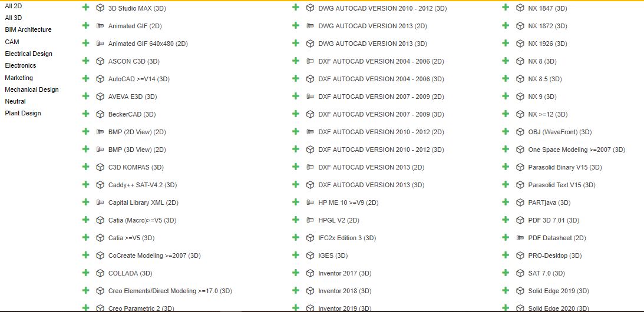The height and width of the screenshot is (312, 644).
Task: Choose NX 9 (3D) format
Action: 542,97
